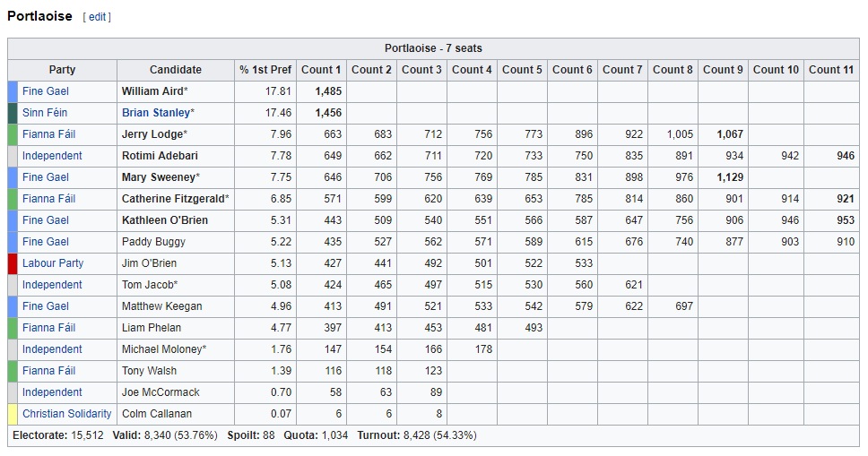
Task: Open Fianna Fáil link in Liam Phelan row
Action: [48, 328]
